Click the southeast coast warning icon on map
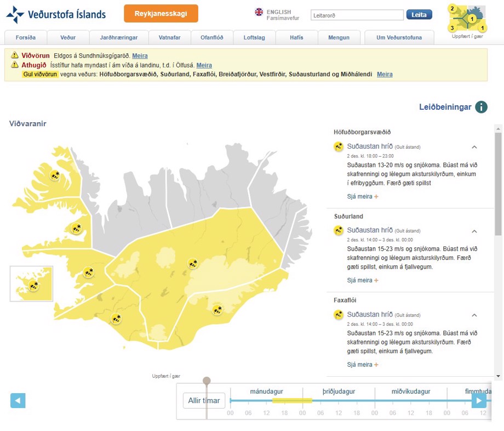This screenshot has width=504, height=431. (x=217, y=310)
